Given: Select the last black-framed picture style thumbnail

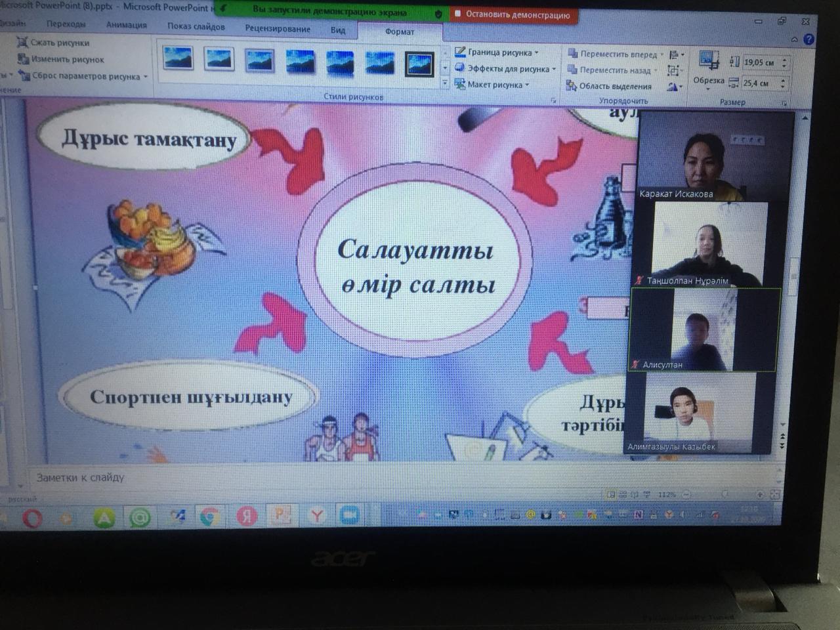Looking at the screenshot, I should tap(419, 64).
